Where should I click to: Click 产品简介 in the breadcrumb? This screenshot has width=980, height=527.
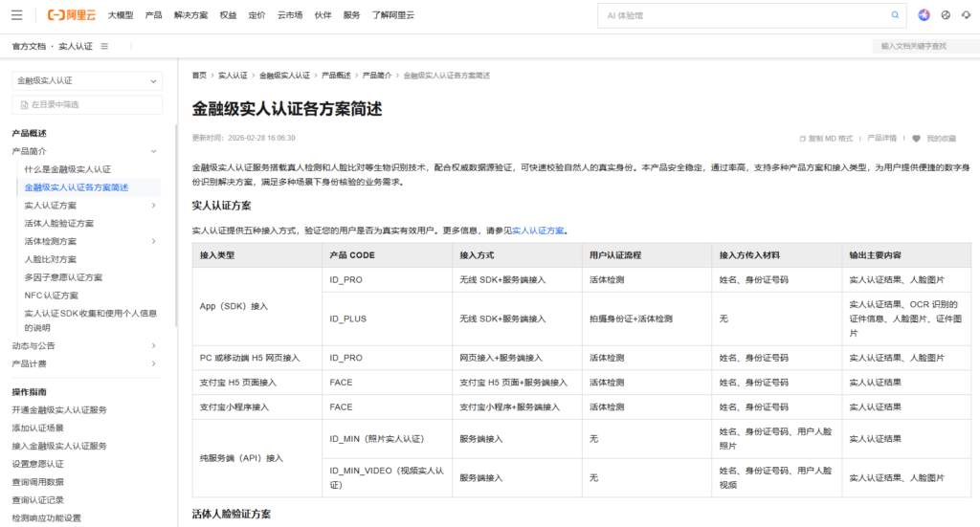[377, 76]
